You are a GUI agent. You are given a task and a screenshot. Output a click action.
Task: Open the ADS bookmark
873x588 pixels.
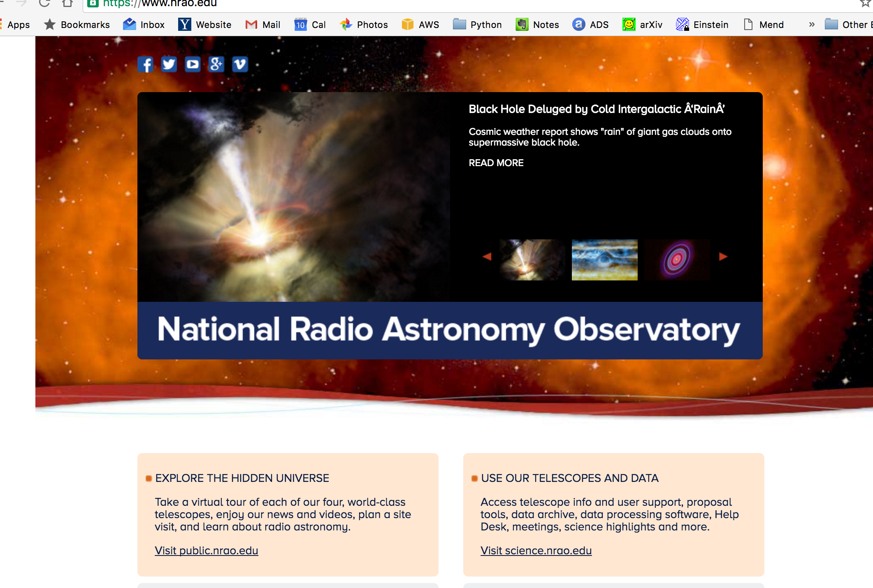(x=590, y=25)
